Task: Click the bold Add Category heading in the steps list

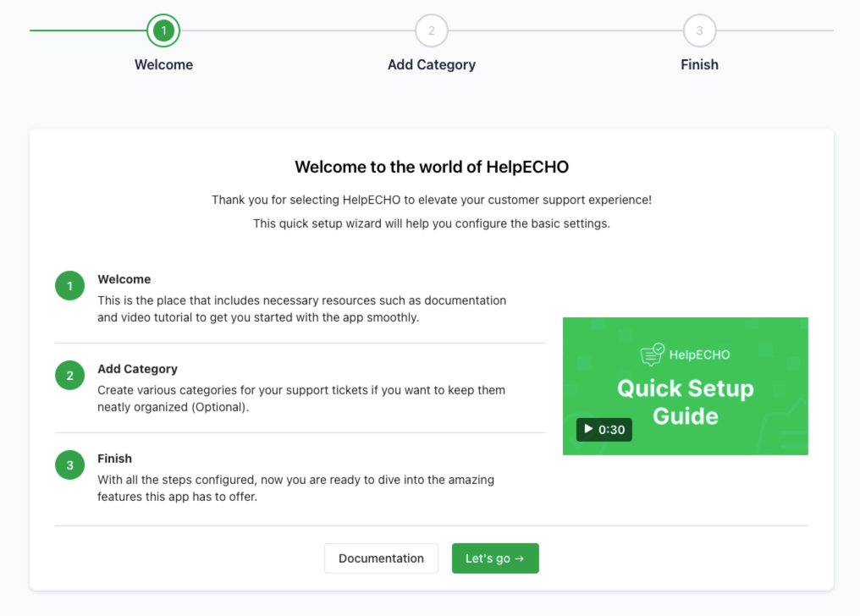Action: 137,369
